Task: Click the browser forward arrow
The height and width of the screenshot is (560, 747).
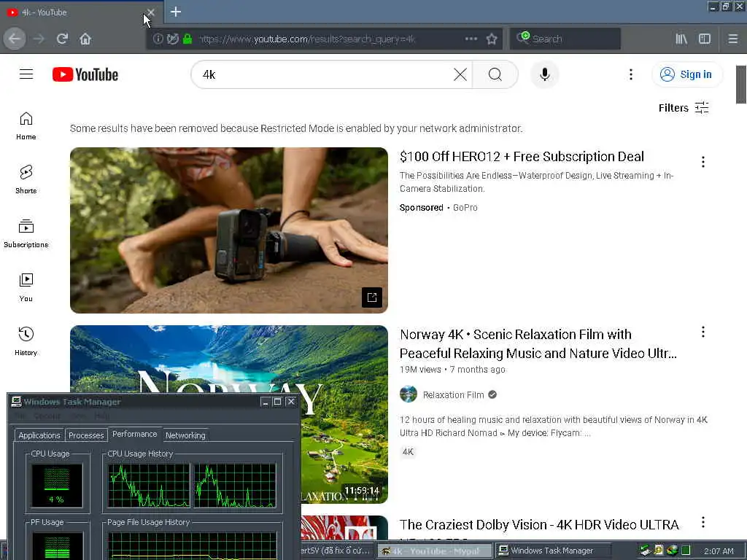Action: (x=39, y=39)
